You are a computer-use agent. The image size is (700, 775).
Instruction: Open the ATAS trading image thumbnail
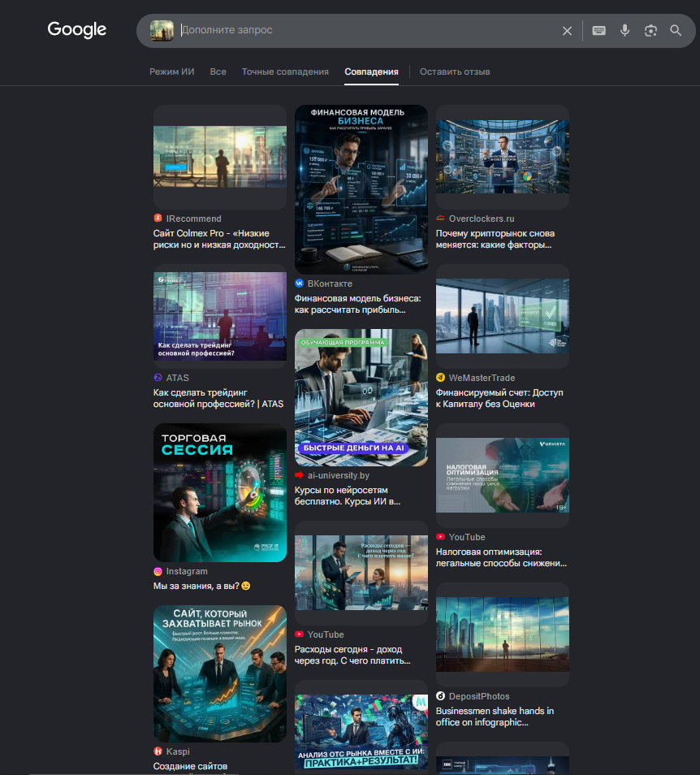(220, 316)
